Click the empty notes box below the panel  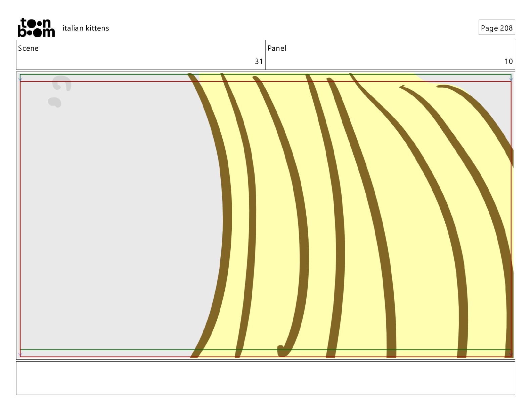[x=265, y=378]
